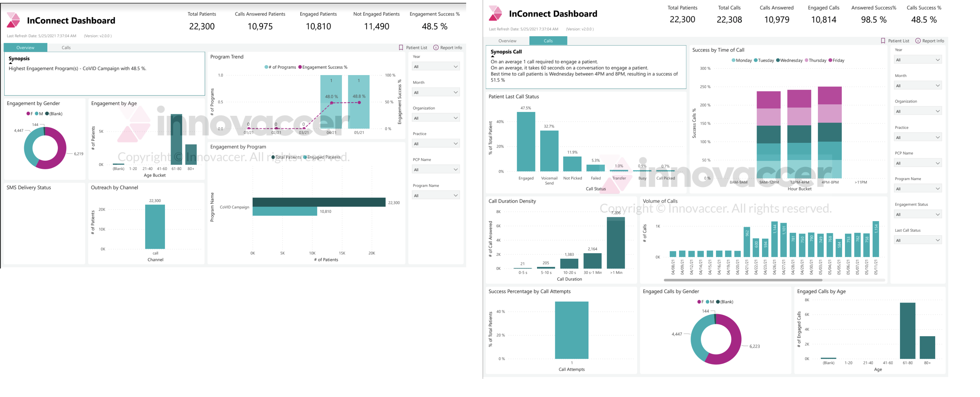Click Voicemail Send bar in Last Call Status
This screenshot has height=397, width=980.
549,151
